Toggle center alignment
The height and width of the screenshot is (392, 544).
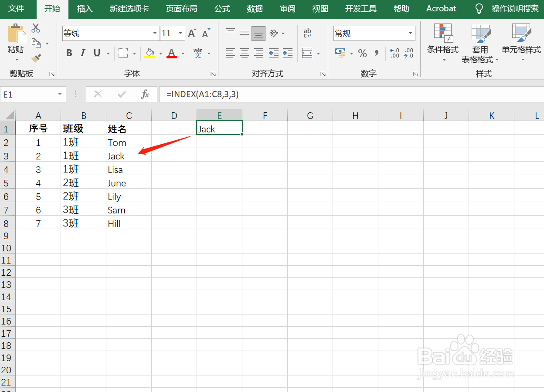click(x=245, y=53)
